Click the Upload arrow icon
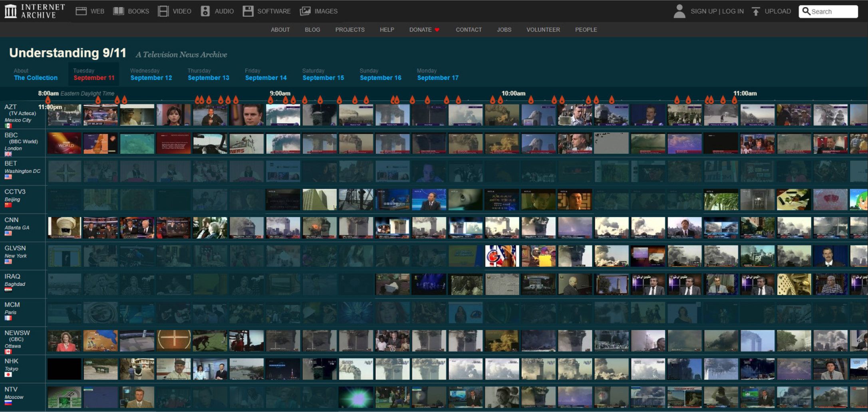 755,11
